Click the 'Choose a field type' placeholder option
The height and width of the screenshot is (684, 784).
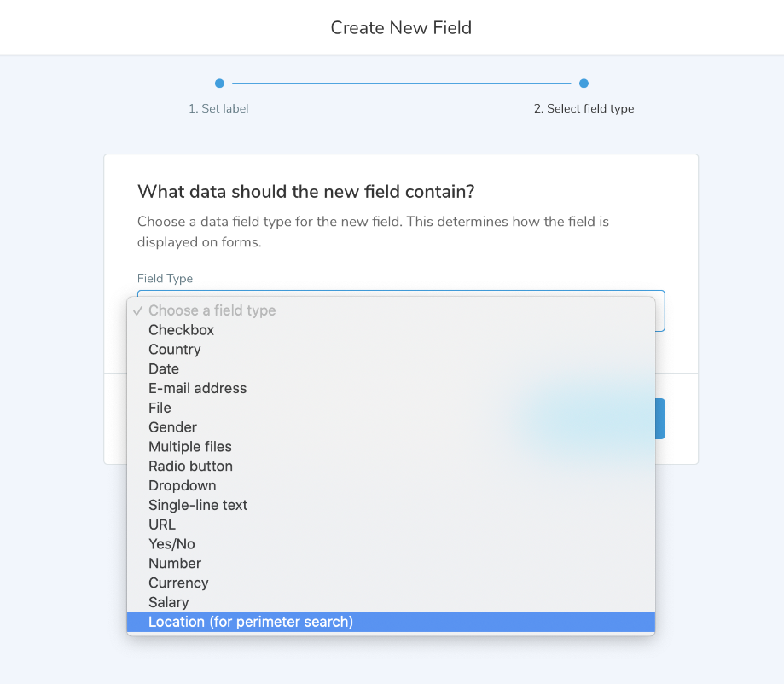tap(212, 310)
